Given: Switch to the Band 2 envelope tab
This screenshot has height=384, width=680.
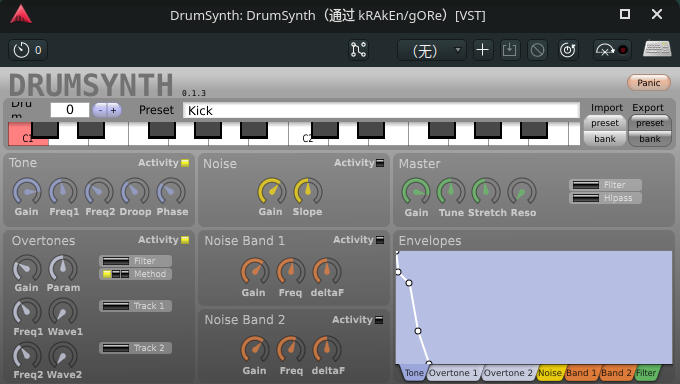Looking at the screenshot, I should tap(616, 373).
